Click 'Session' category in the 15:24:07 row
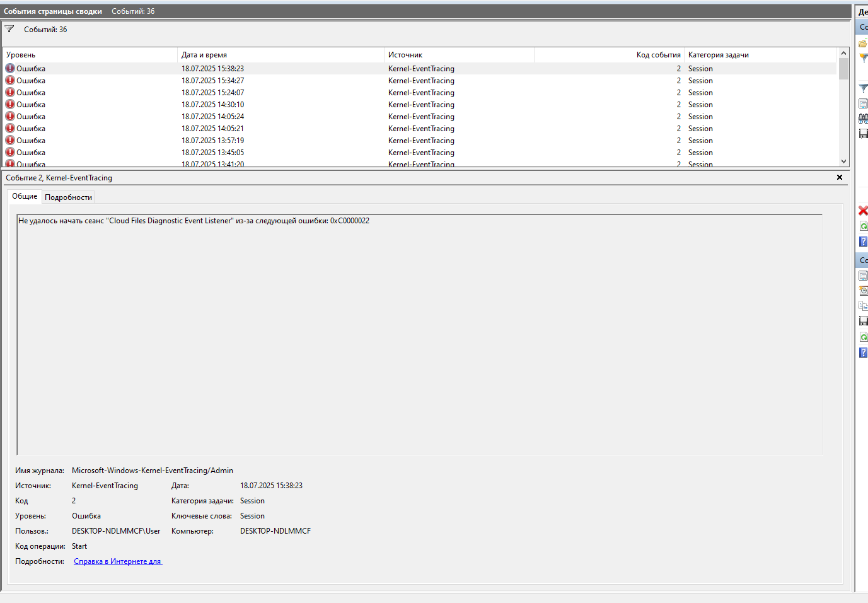The image size is (868, 603). 700,93
